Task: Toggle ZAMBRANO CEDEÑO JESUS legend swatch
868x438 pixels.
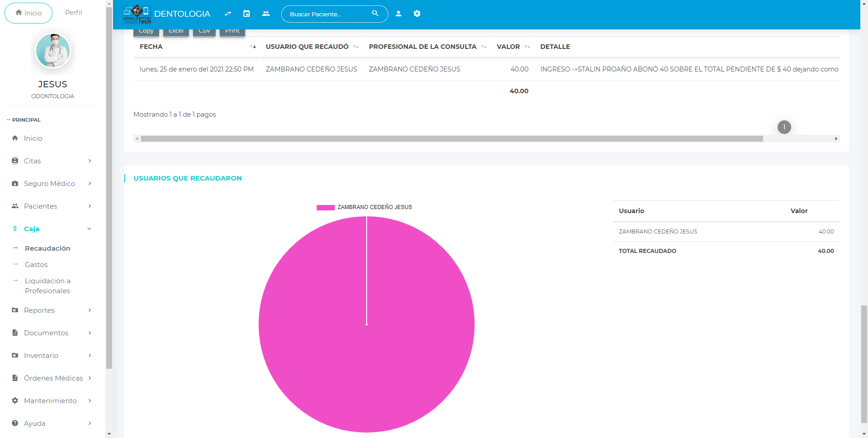Action: (325, 207)
